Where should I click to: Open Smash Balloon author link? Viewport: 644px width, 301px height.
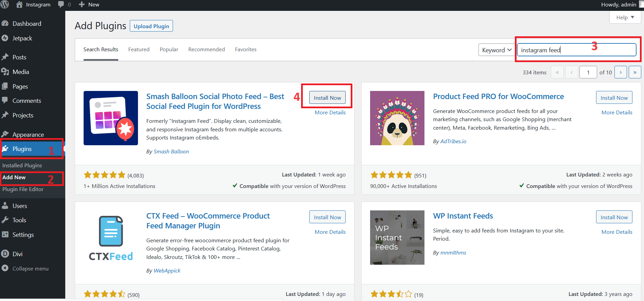[171, 152]
